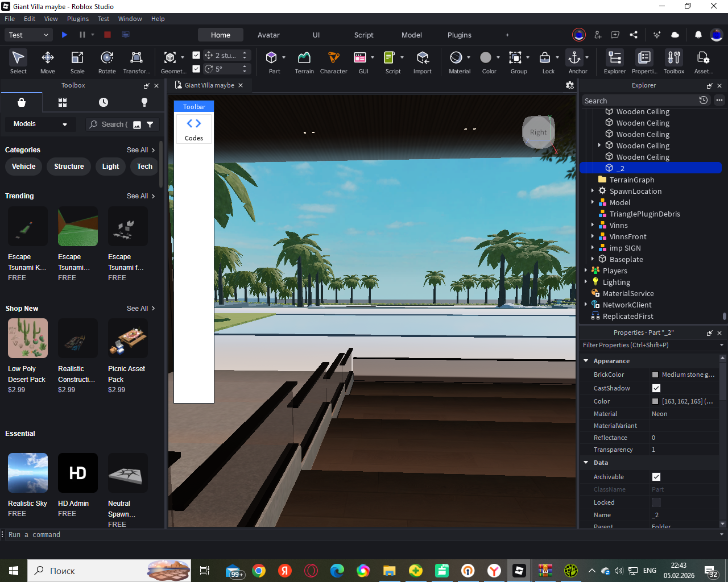Screen dimensions: 728x582
Task: Toggle the CastShadow property checkbox
Action: pyautogui.click(x=656, y=388)
